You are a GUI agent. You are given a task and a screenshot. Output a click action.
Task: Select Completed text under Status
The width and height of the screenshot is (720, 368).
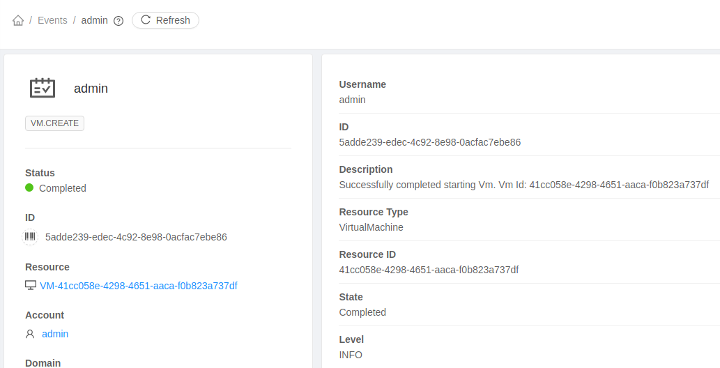point(62,188)
